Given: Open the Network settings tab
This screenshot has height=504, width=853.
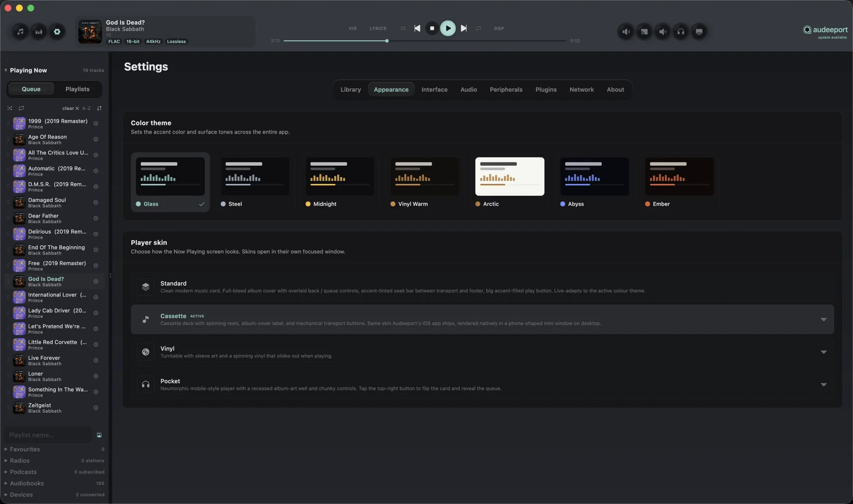Looking at the screenshot, I should pos(582,90).
